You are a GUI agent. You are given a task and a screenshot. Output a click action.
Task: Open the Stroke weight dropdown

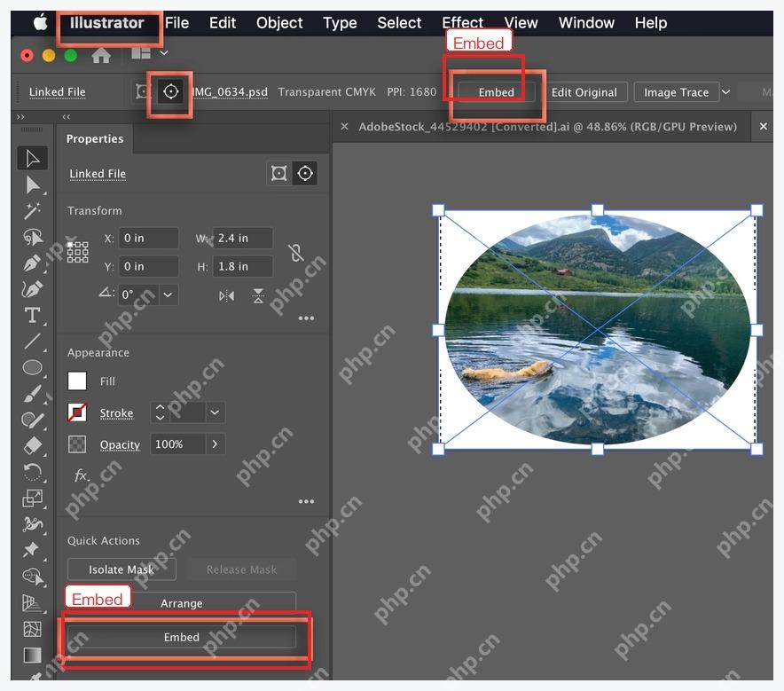(215, 412)
